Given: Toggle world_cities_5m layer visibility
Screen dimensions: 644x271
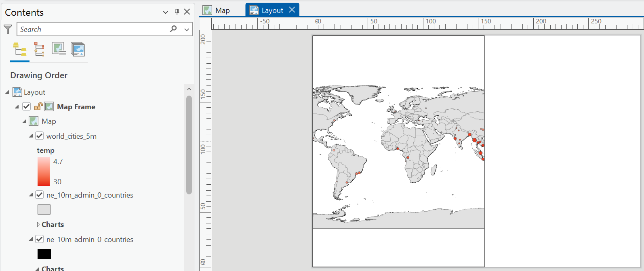Looking at the screenshot, I should point(40,136).
